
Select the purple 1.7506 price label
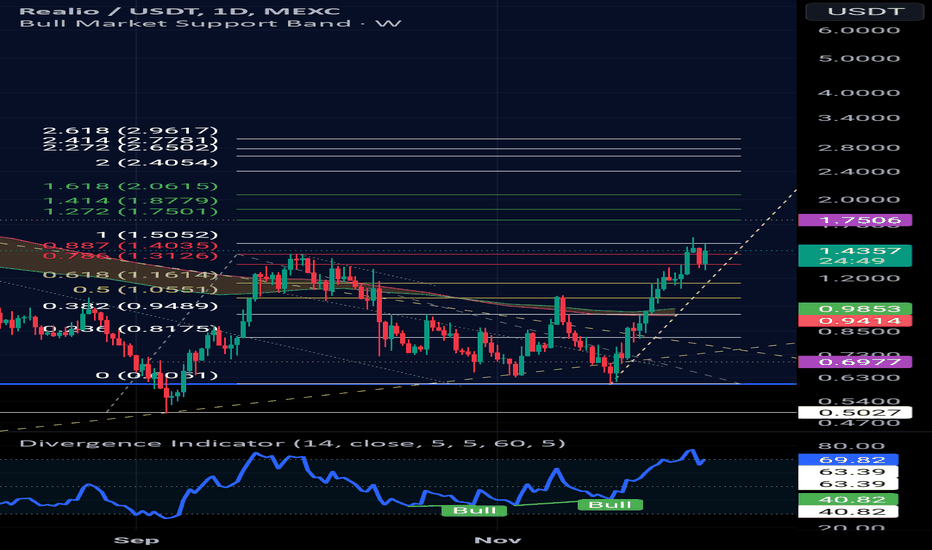855,220
